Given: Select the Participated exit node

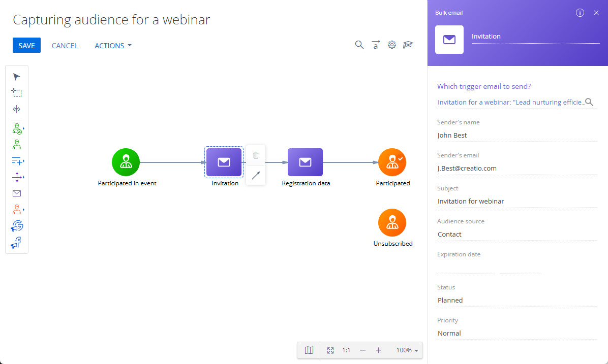Looking at the screenshot, I should (392, 162).
